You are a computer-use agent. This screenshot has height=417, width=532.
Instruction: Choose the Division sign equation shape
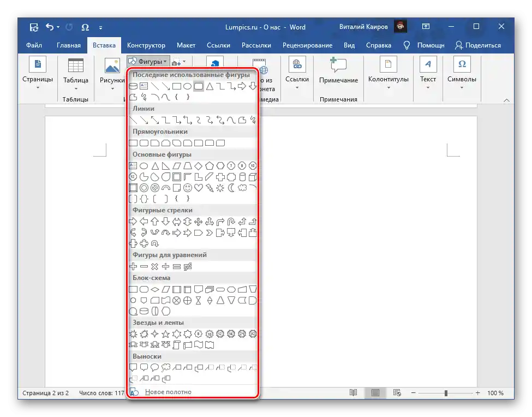pyautogui.click(x=166, y=266)
